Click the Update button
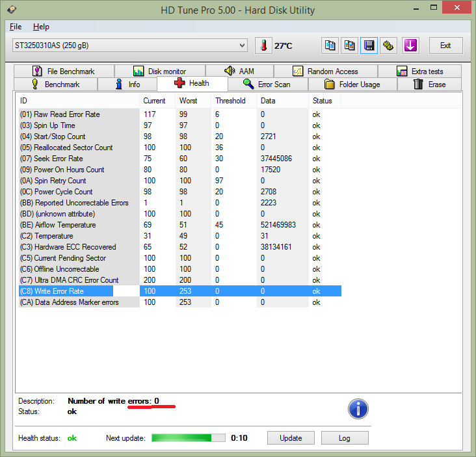 click(291, 438)
